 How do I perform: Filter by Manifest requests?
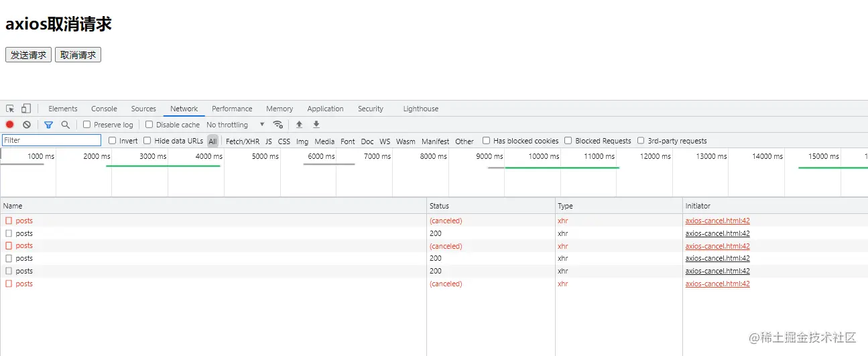click(436, 141)
